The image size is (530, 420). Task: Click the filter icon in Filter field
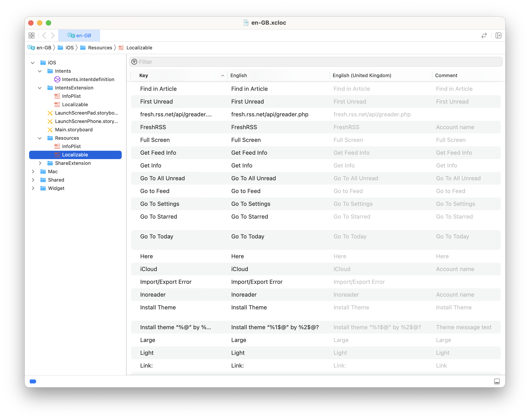point(134,62)
